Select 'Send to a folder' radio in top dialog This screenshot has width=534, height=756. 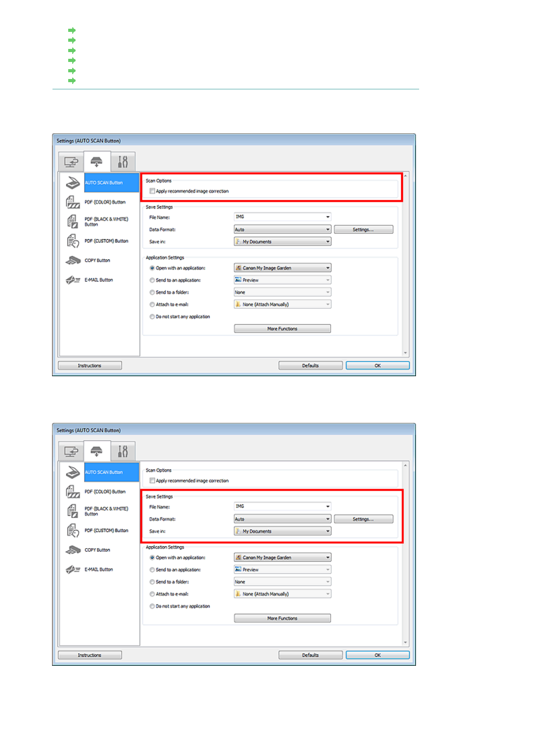(x=153, y=292)
